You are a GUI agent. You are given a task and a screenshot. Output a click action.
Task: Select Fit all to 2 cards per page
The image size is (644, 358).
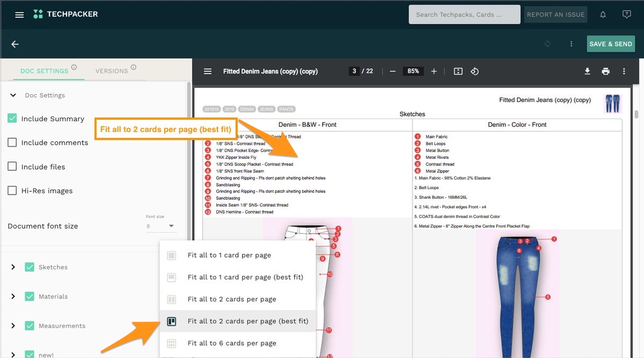tap(238, 299)
